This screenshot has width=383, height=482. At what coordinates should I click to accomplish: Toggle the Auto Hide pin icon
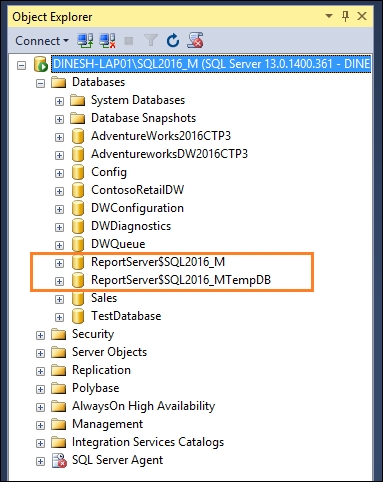pos(345,16)
